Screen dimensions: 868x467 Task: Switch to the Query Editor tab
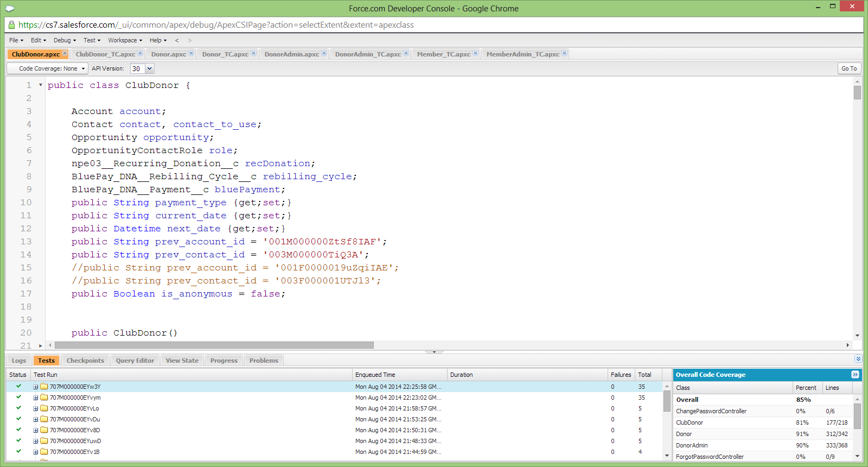pos(135,361)
